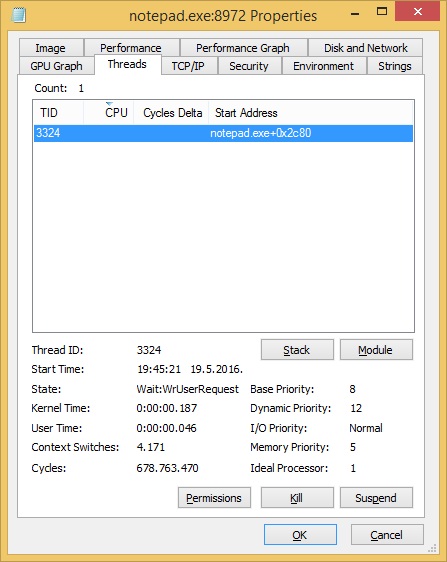
Task: Suspend the selected thread
Action: click(x=376, y=498)
